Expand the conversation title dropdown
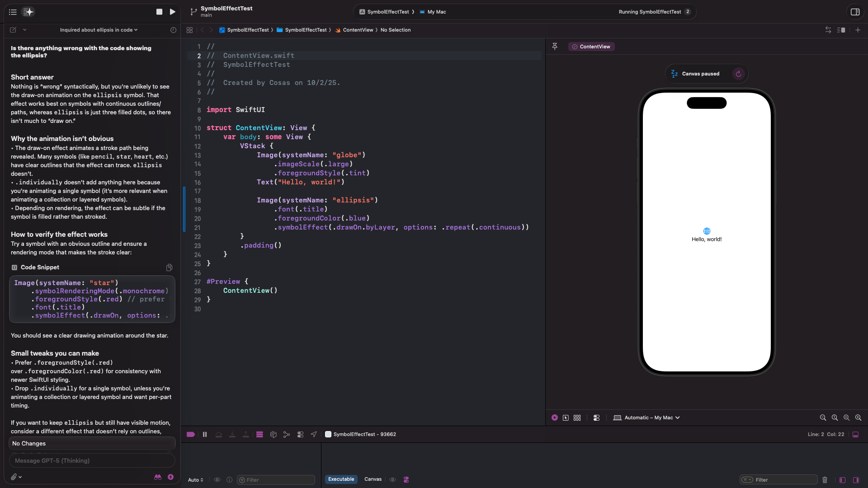 tap(99, 30)
